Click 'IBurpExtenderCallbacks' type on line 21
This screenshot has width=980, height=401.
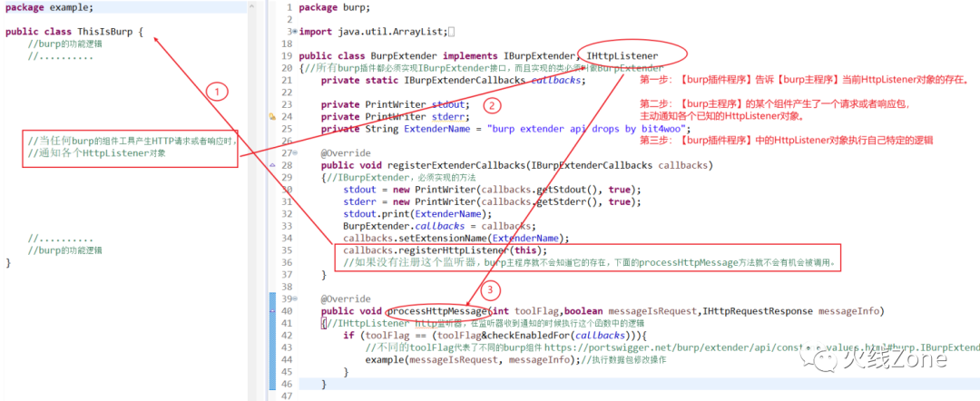point(465,81)
